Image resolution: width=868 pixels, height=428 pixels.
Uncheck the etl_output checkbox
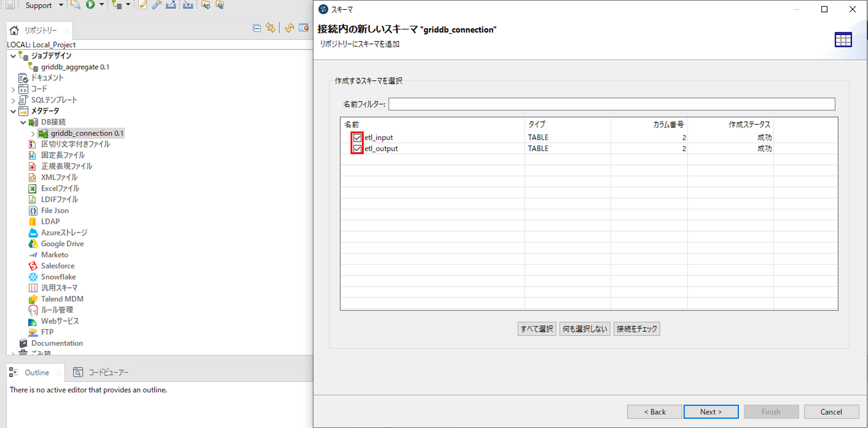click(357, 148)
